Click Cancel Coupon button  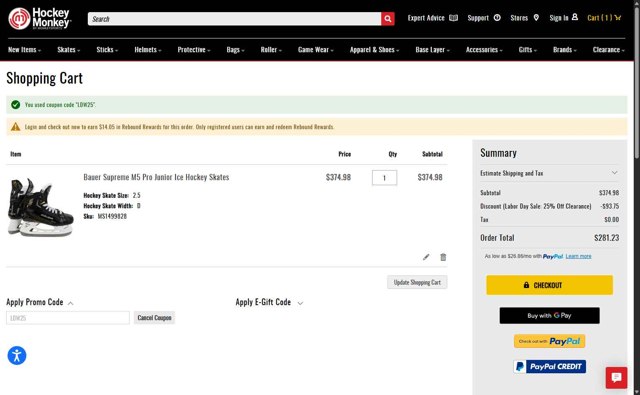(x=154, y=318)
